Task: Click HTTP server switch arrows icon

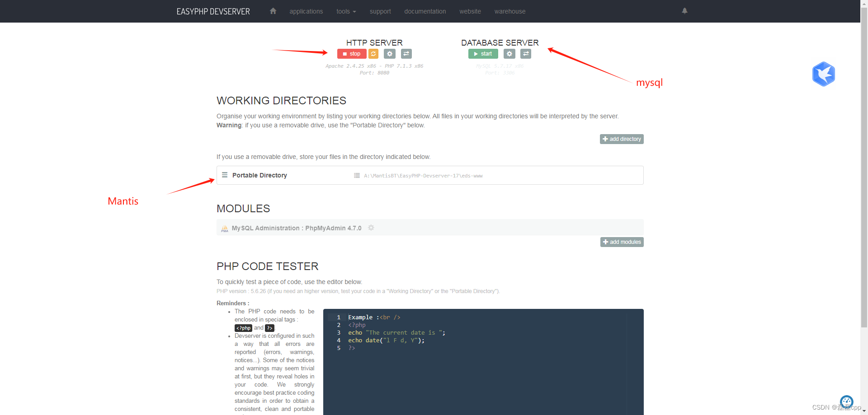Action: point(406,54)
